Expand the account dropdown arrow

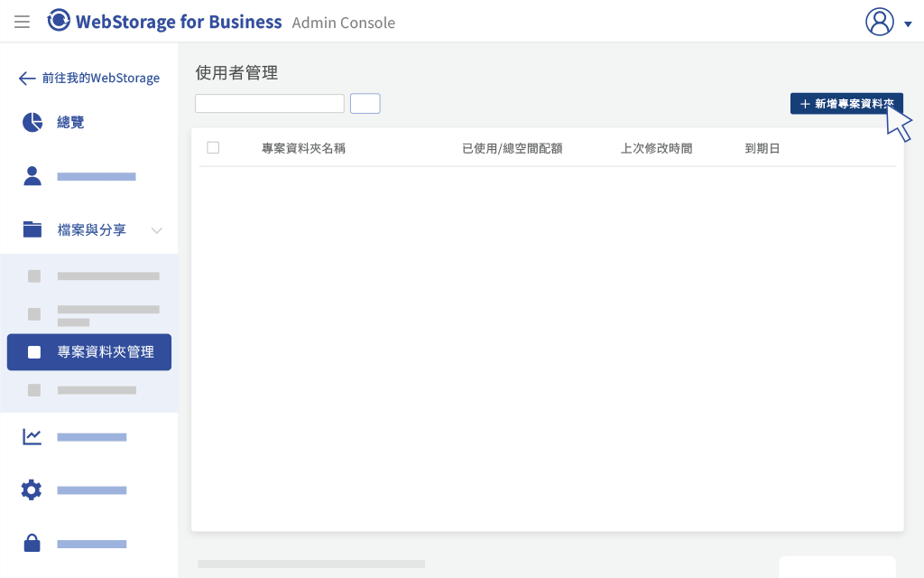[908, 24]
